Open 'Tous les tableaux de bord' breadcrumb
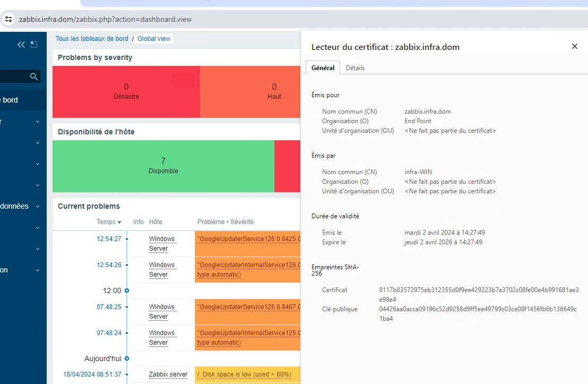The height and width of the screenshot is (384, 588). [x=92, y=39]
